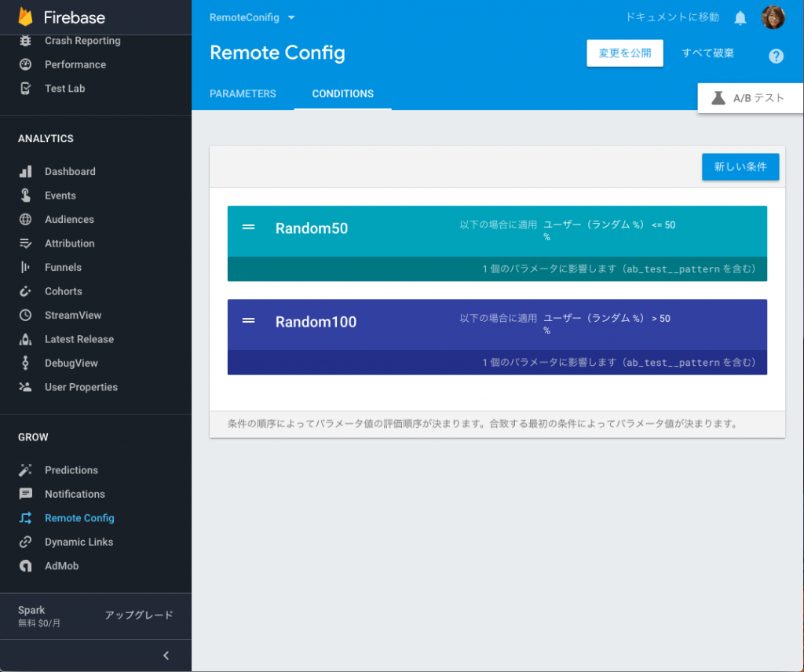This screenshot has height=672, width=804.
Task: Open Notifications under Grow
Action: coord(75,494)
